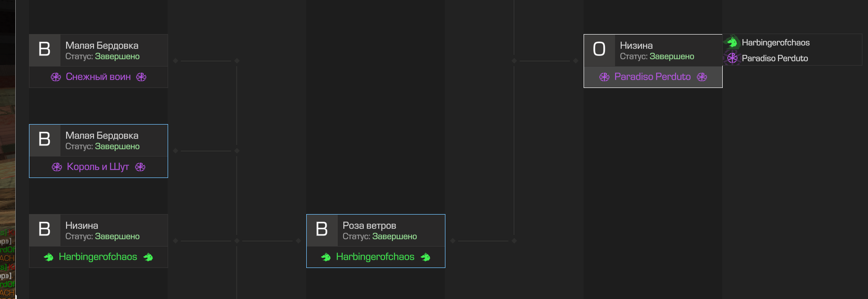Click the Роза ветров match title
868x299 pixels.
point(369,225)
